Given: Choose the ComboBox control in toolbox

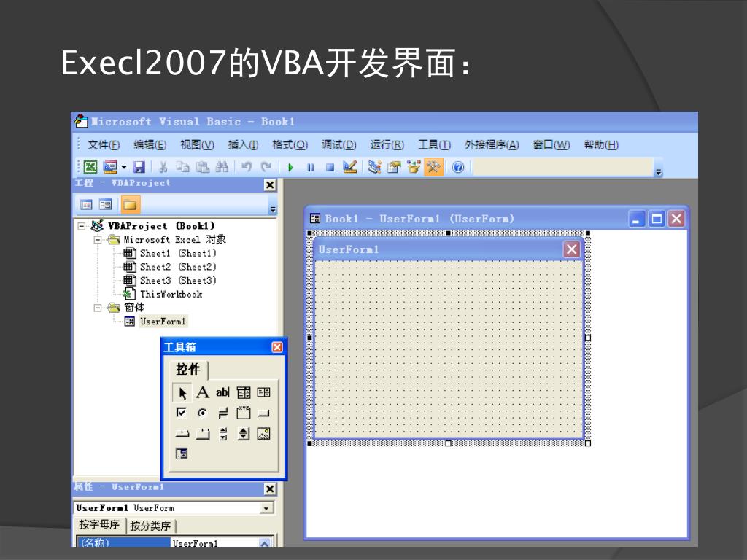Looking at the screenshot, I should point(244,392).
